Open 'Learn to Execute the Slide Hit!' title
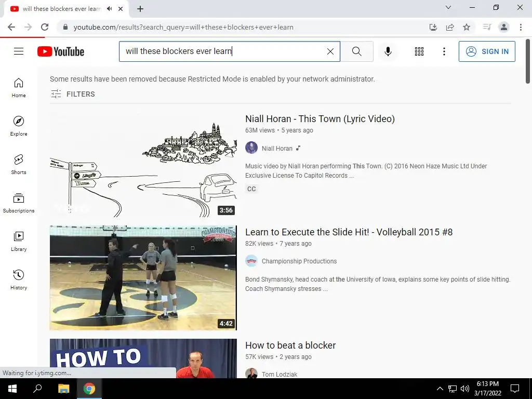The height and width of the screenshot is (399, 532). click(349, 232)
